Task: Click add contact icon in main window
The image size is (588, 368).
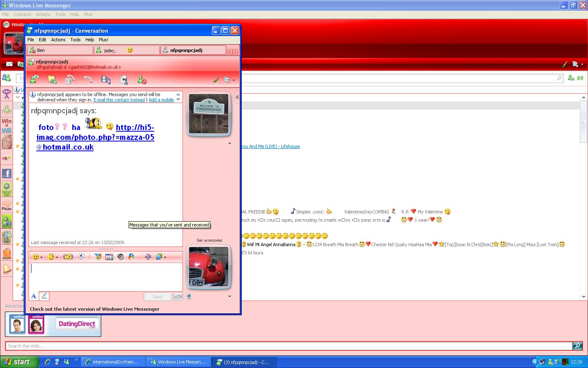Action: click(x=571, y=78)
